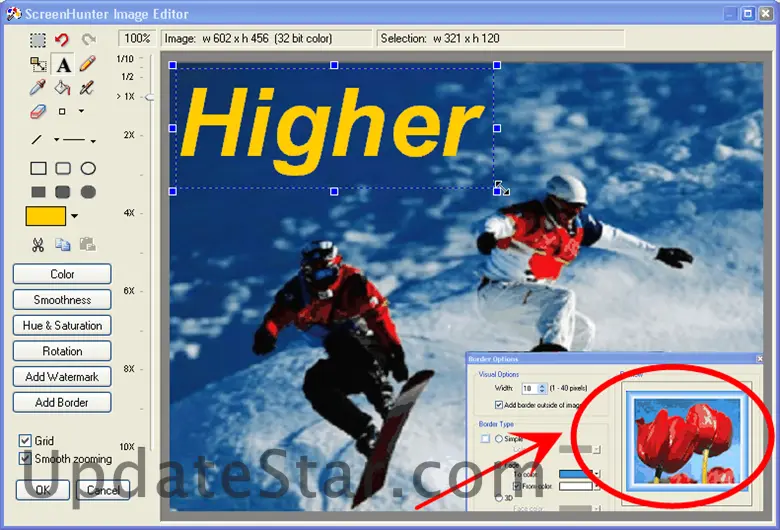Screen dimensions: 780x530
Task: Click the Rotation button
Action: point(62,351)
